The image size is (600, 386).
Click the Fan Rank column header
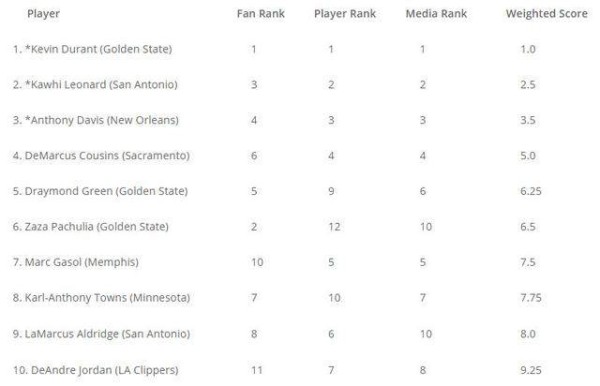point(261,14)
